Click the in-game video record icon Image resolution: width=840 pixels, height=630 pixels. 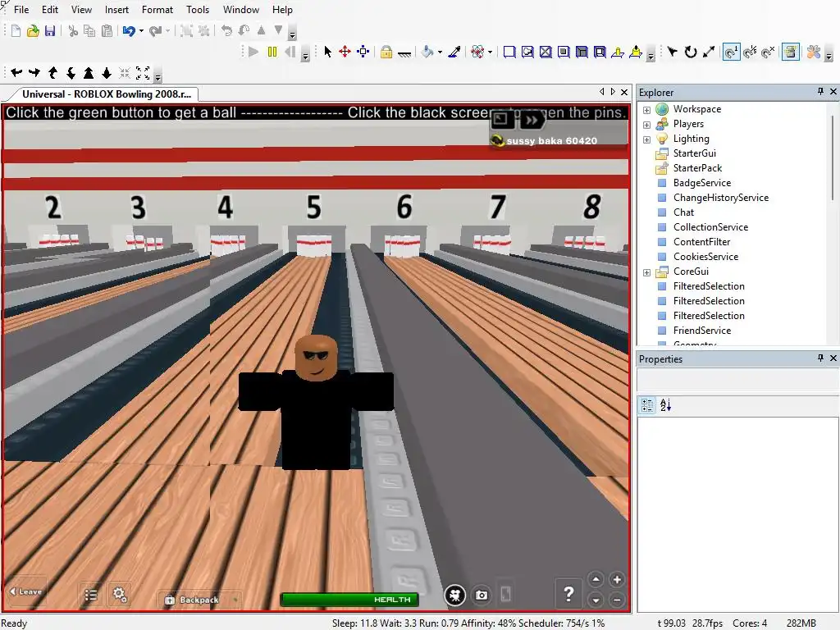click(454, 596)
